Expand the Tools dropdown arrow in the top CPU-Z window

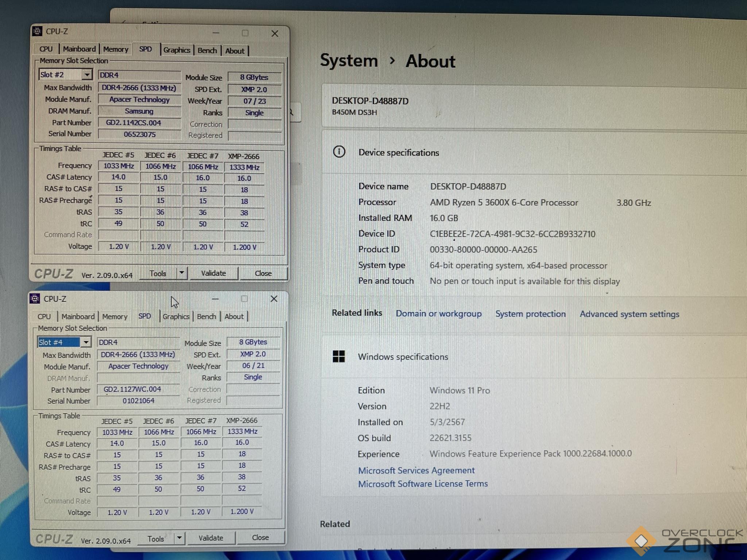182,273
